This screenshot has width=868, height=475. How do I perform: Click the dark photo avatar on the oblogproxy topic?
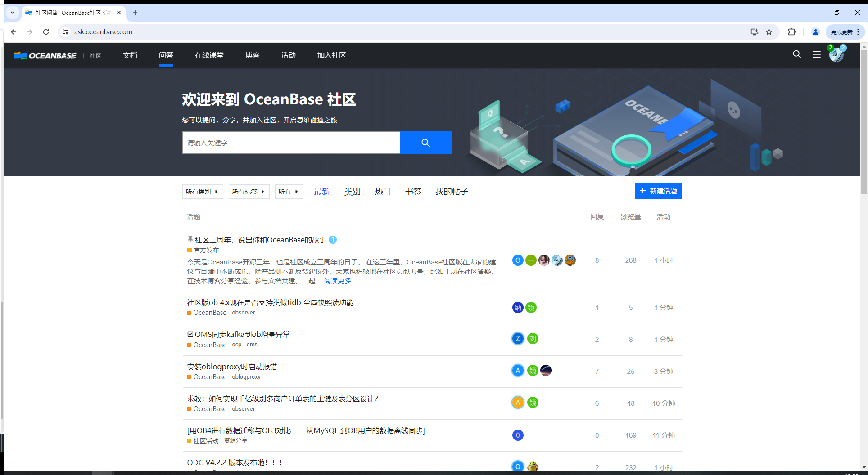[x=546, y=371]
